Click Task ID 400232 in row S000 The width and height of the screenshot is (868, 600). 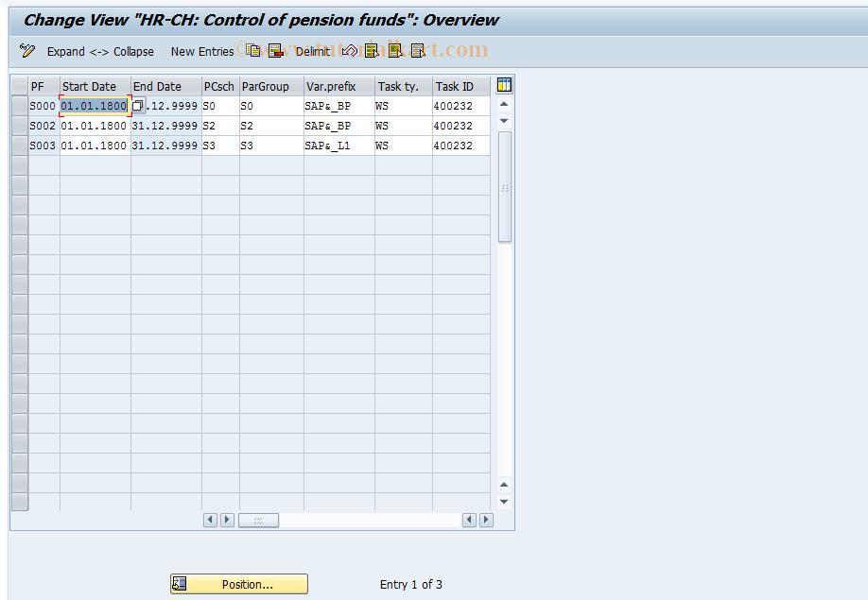pos(460,106)
